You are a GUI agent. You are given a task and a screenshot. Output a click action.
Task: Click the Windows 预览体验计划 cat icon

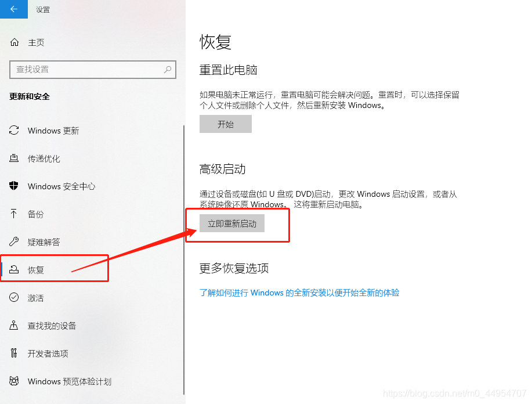14,381
